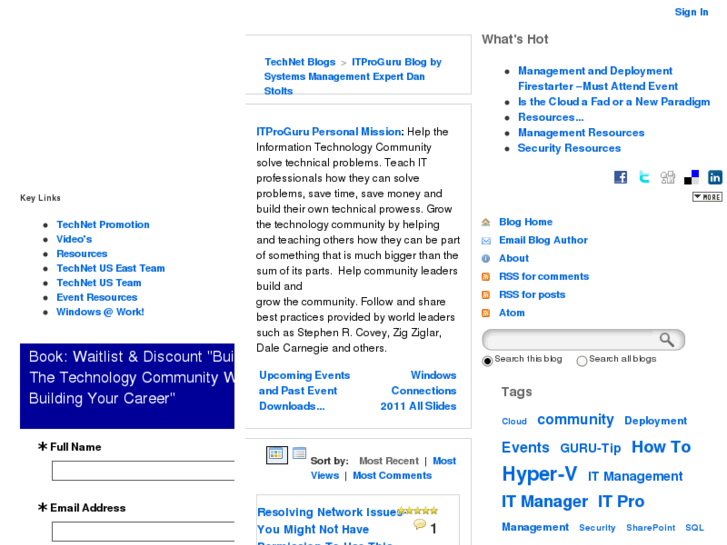The height and width of the screenshot is (545, 727).
Task: Open ITProGuru Blog breadcrumb link
Action: click(x=353, y=76)
